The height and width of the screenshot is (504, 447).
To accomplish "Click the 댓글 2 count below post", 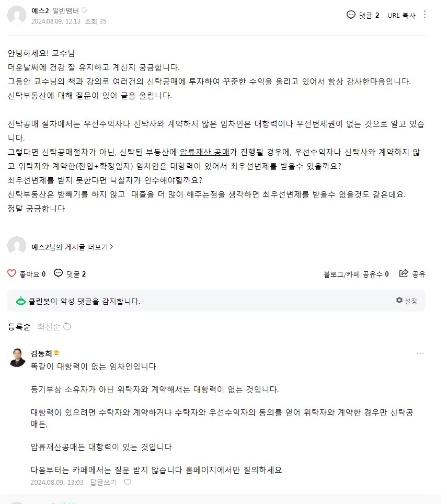I will (x=70, y=273).
